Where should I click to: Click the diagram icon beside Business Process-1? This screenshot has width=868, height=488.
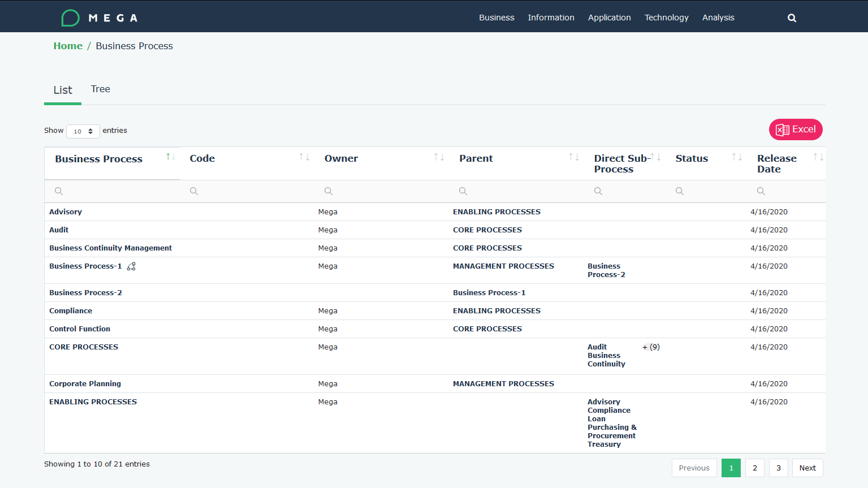click(131, 266)
